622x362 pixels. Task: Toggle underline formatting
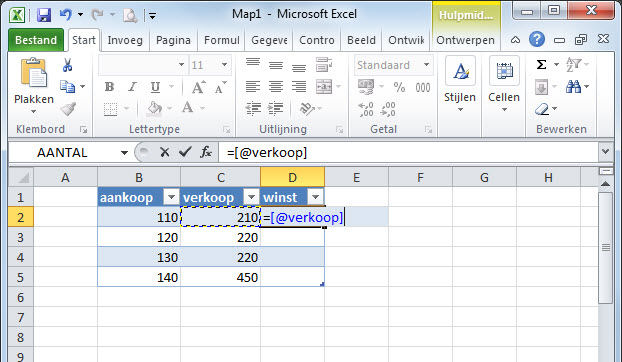pyautogui.click(x=155, y=87)
